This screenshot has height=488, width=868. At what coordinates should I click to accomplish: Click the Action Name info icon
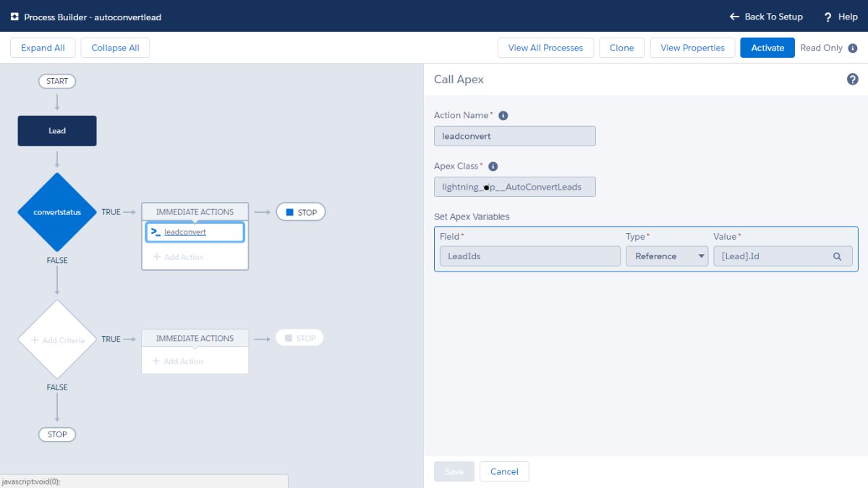[503, 116]
